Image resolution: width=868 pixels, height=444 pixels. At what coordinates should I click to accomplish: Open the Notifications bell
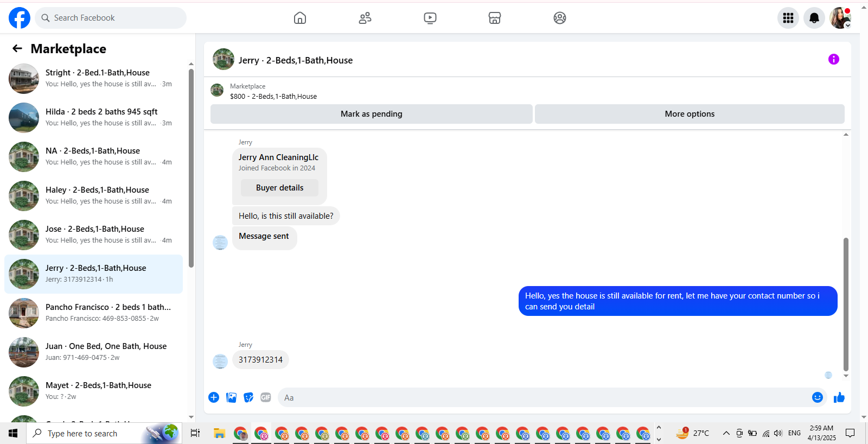point(814,18)
